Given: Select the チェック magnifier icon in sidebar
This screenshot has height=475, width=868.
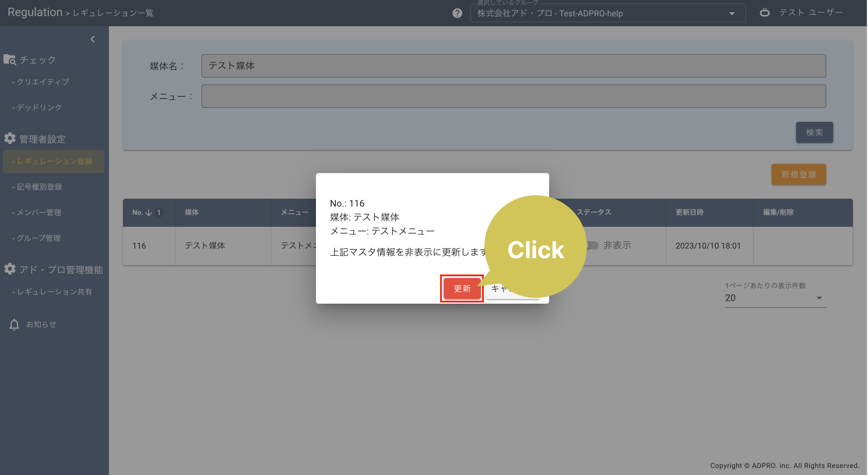Looking at the screenshot, I should pos(10,59).
